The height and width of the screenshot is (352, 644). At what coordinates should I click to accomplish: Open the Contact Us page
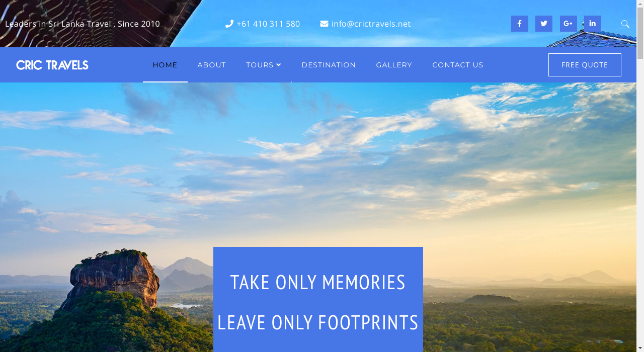tap(458, 65)
